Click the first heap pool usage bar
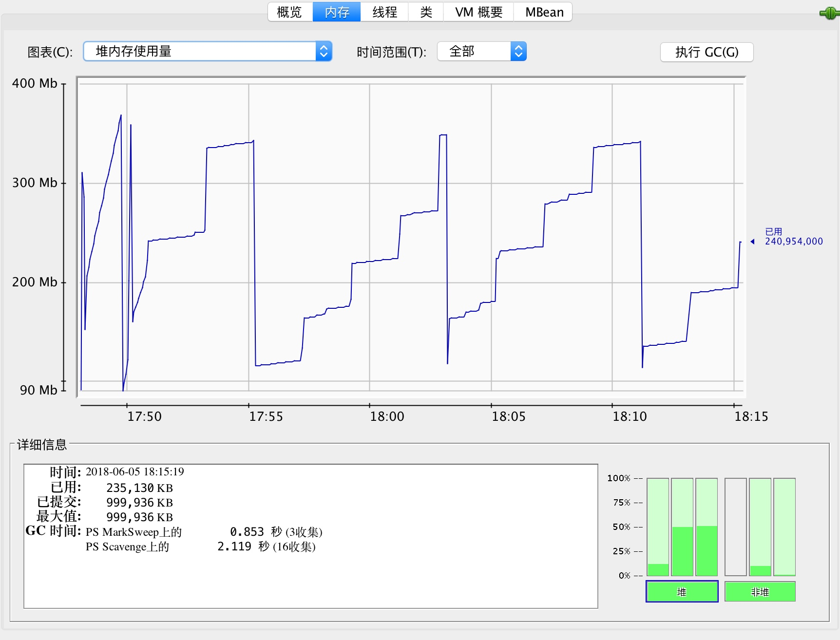Viewport: 840px width, 640px height. (x=658, y=527)
